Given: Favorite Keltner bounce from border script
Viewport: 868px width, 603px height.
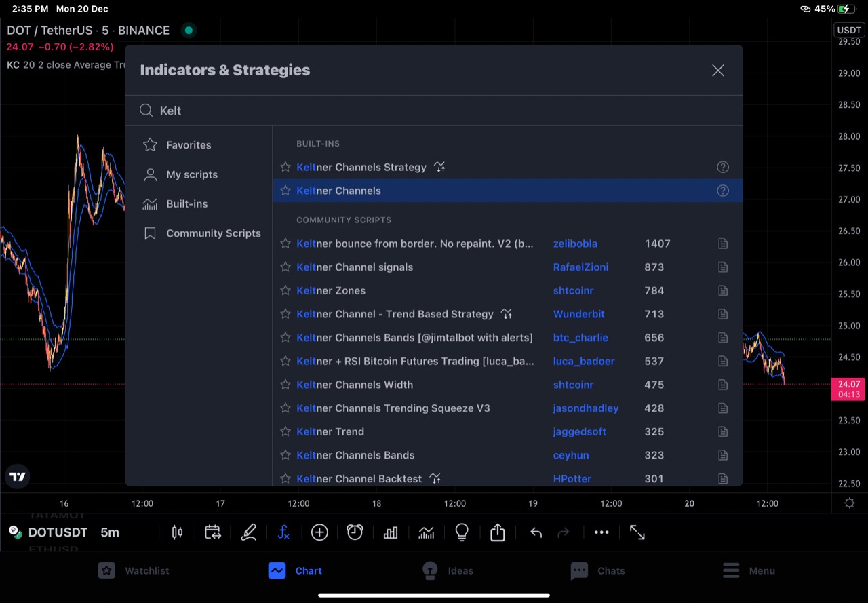Looking at the screenshot, I should click(285, 244).
